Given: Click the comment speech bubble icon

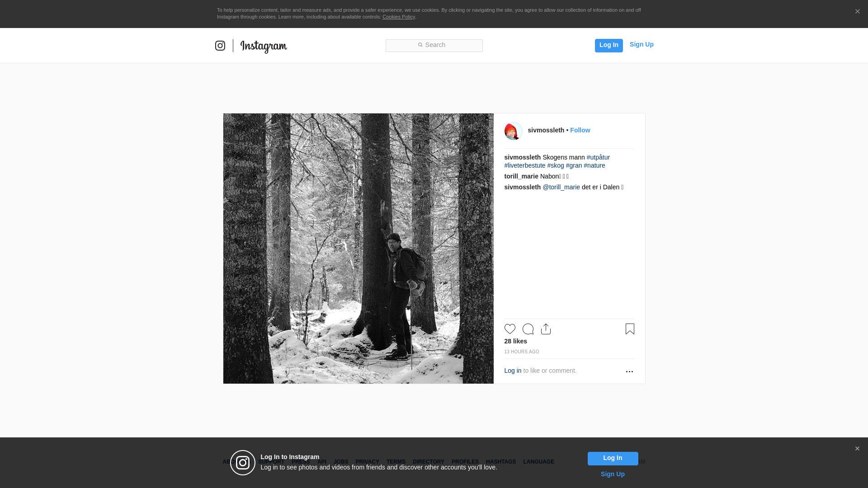Looking at the screenshot, I should click(528, 329).
